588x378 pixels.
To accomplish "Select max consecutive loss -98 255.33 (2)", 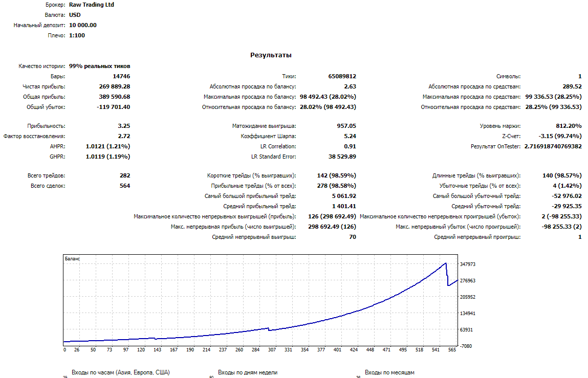I will [562, 227].
